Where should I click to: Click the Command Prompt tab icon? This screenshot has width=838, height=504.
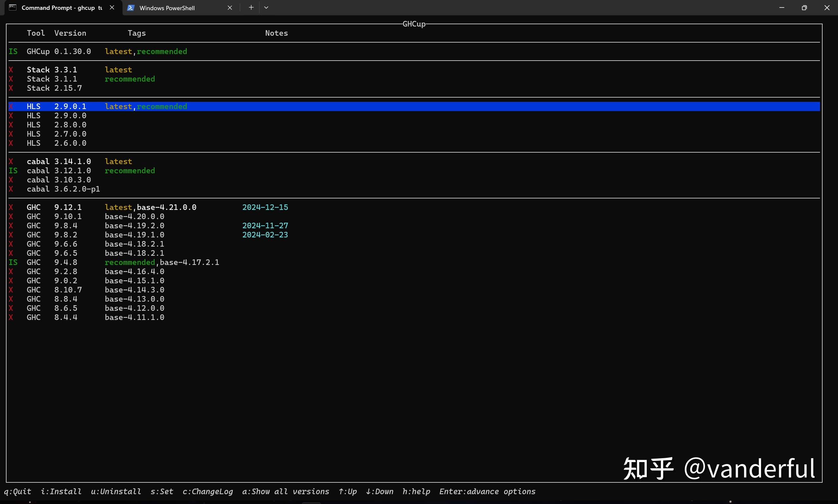tap(12, 8)
